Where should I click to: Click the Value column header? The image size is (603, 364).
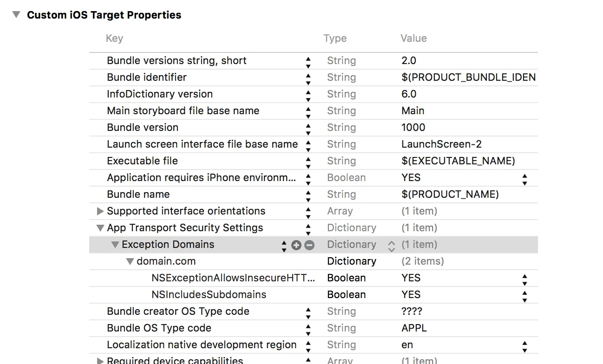tap(413, 39)
